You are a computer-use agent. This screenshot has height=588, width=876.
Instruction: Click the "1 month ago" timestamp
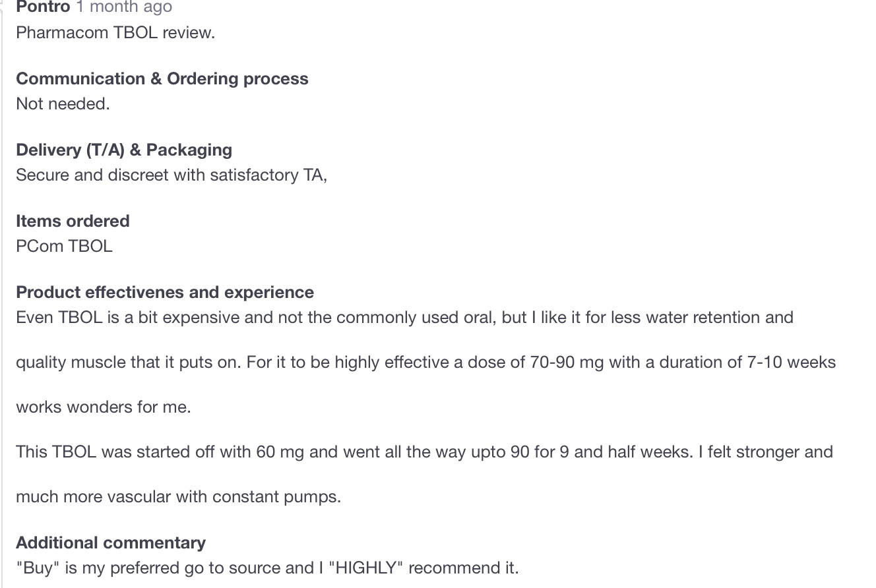tap(124, 7)
